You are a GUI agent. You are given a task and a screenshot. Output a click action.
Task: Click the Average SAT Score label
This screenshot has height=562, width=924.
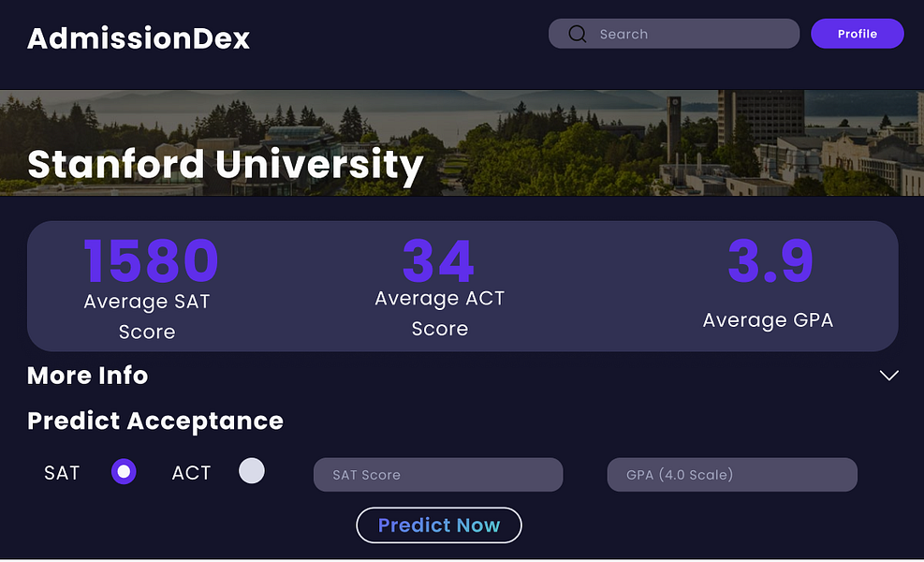click(x=147, y=317)
